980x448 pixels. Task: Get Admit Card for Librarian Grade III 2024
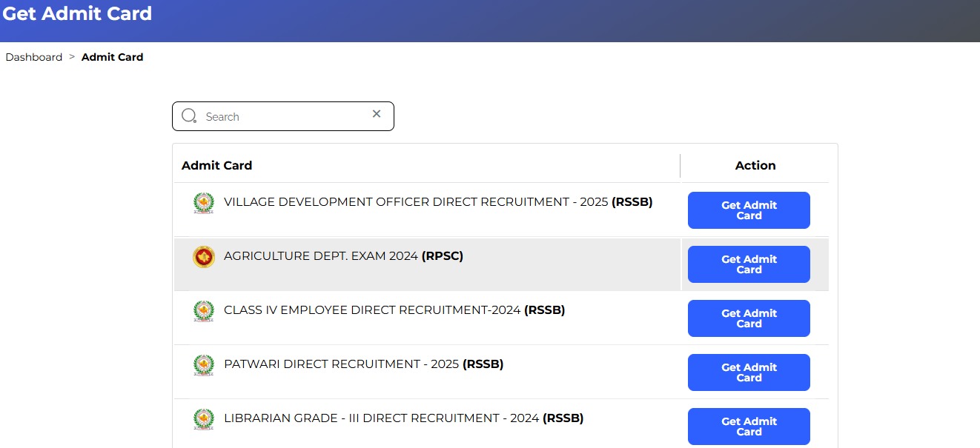pyautogui.click(x=749, y=426)
